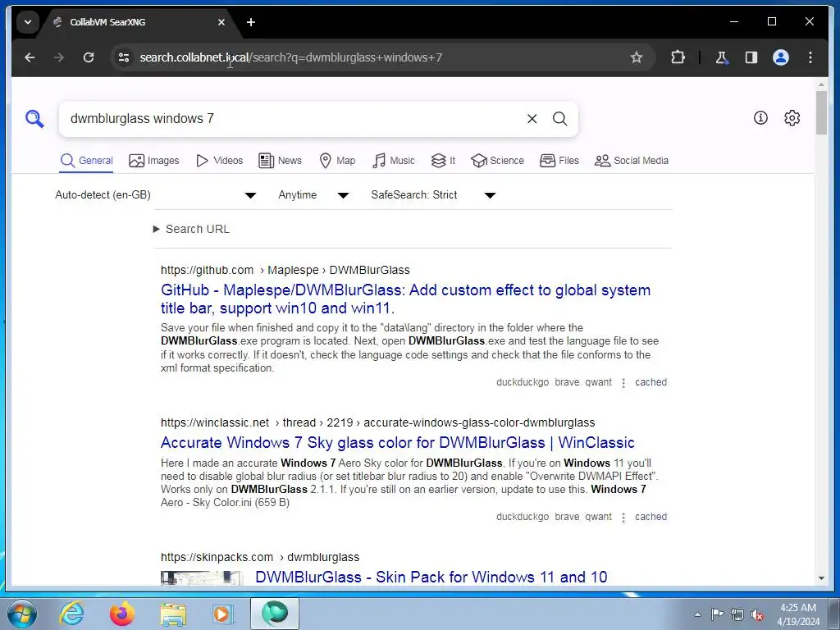This screenshot has height=630, width=840.
Task: Open the About info icon
Action: point(760,118)
